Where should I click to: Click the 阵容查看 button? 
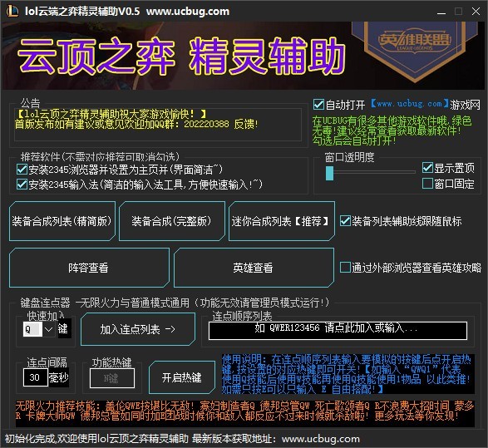pos(89,268)
